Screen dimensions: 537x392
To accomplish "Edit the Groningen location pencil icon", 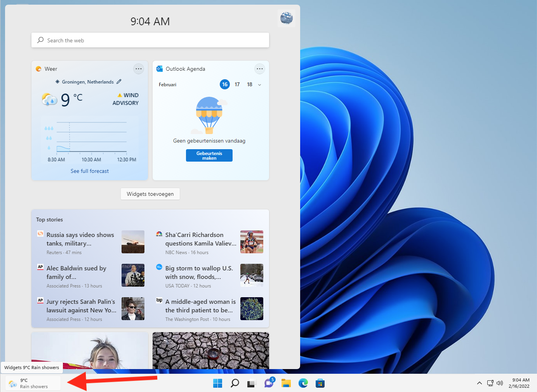I will (x=119, y=82).
